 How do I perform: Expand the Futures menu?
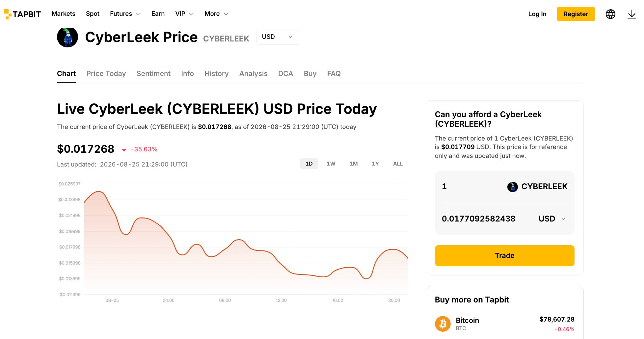[x=125, y=14]
